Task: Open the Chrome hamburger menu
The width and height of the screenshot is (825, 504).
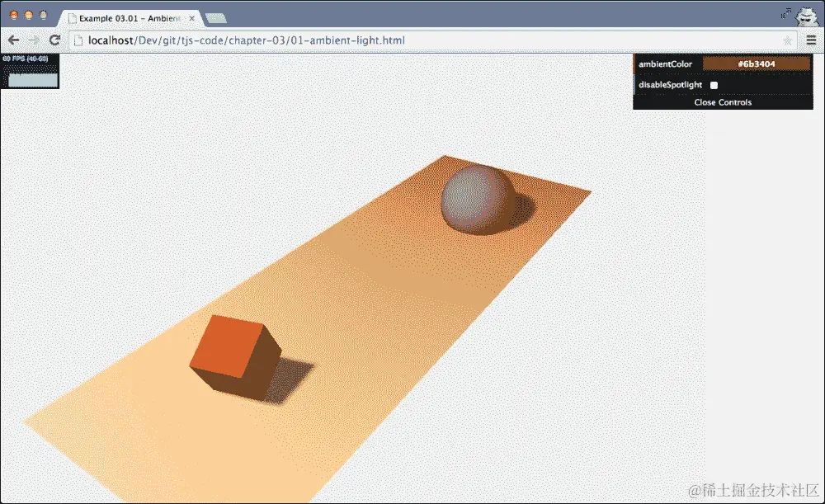Action: click(811, 40)
